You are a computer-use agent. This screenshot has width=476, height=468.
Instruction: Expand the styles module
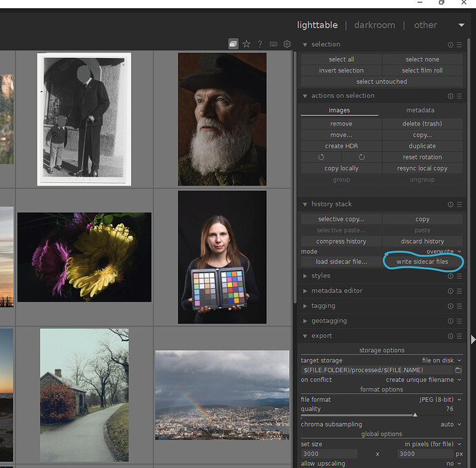tap(321, 276)
